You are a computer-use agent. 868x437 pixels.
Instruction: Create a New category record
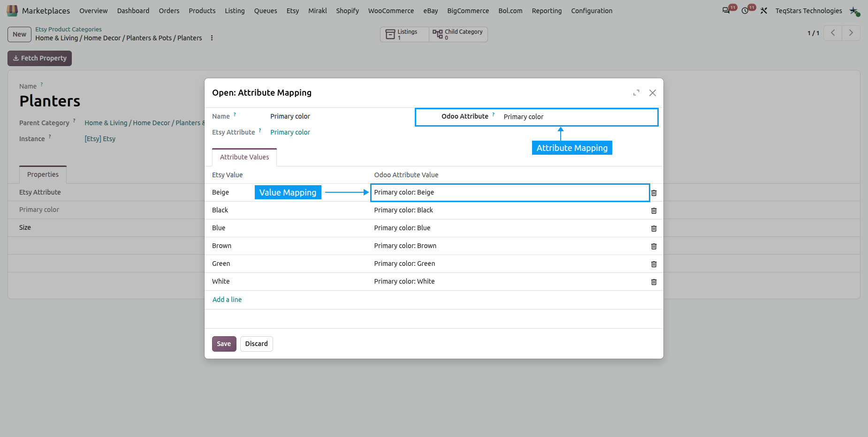pyautogui.click(x=19, y=34)
